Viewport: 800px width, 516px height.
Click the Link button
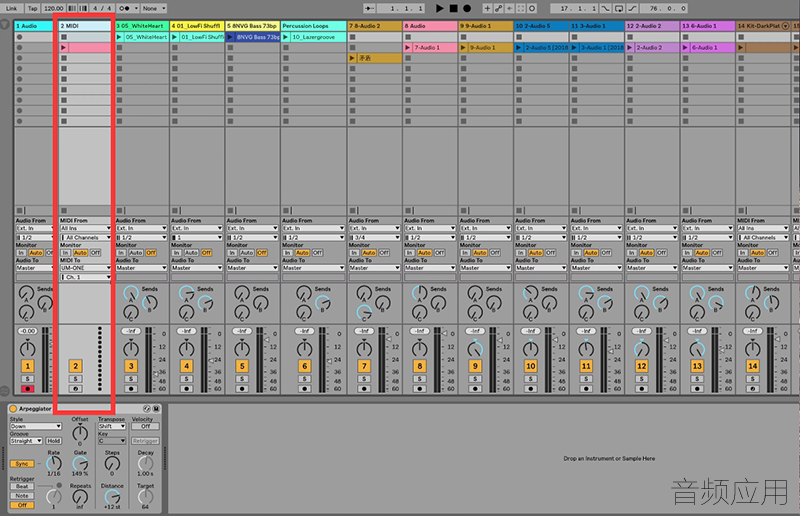tap(12, 8)
